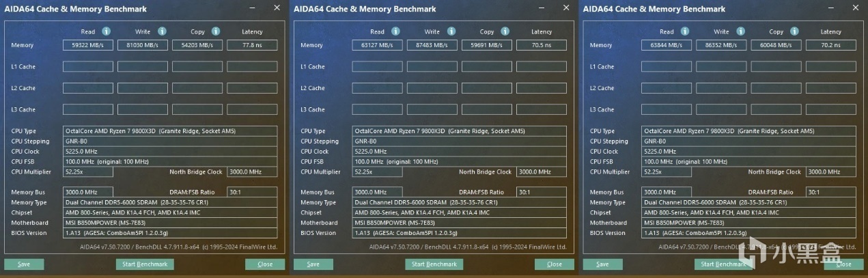The width and height of the screenshot is (868, 278).
Task: Click Memory Bus 3000.0 MHz, right window
Action: click(x=667, y=193)
